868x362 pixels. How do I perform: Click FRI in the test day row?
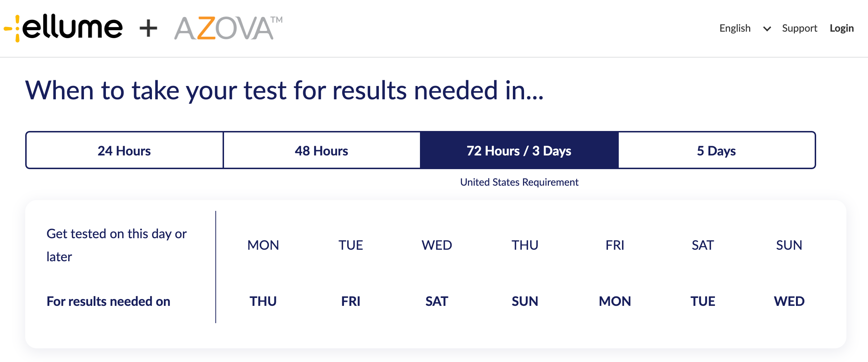[614, 245]
